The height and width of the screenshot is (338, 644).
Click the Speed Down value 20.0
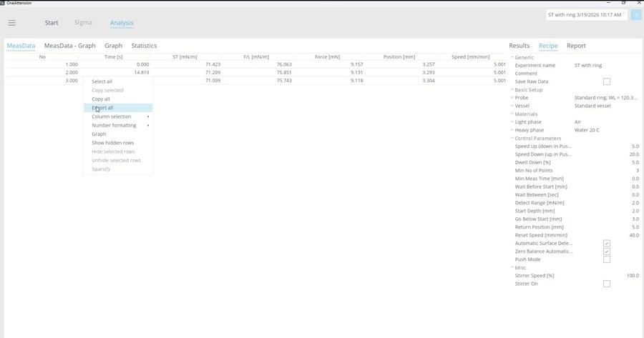(634, 154)
